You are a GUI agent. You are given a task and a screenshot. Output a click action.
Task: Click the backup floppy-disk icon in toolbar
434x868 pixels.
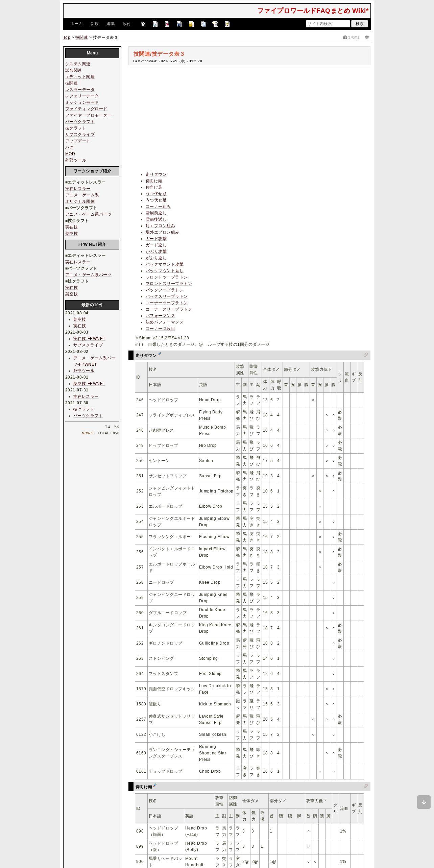coord(179,24)
